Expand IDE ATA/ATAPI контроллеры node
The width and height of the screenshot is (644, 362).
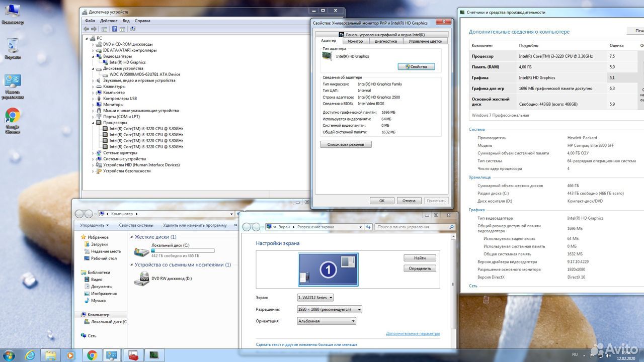(x=93, y=50)
